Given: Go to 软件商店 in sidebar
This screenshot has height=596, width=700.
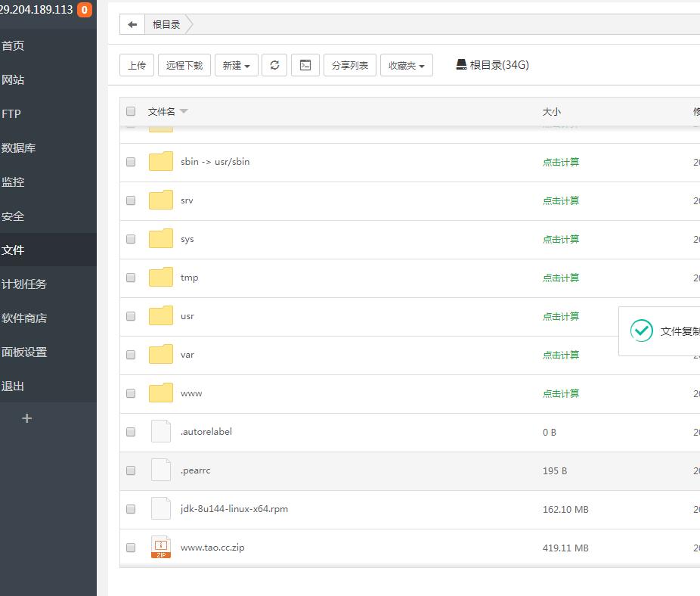Looking at the screenshot, I should pyautogui.click(x=24, y=318).
